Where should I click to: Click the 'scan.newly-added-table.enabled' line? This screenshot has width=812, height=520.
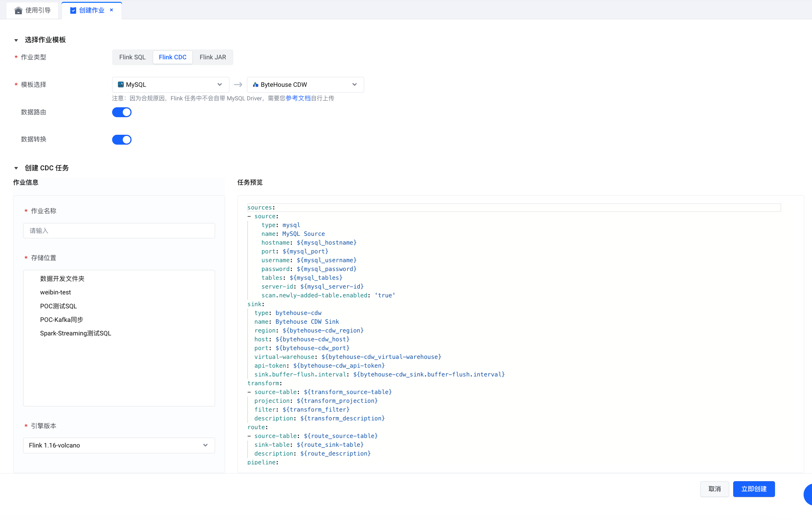coord(328,296)
